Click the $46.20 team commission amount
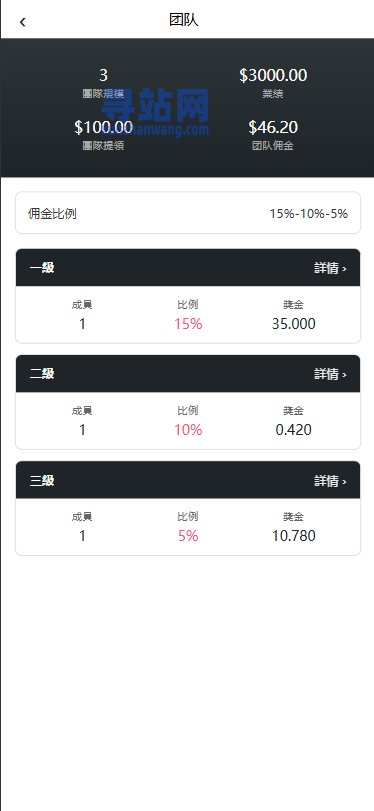Image resolution: width=374 pixels, height=811 pixels. tap(273, 127)
